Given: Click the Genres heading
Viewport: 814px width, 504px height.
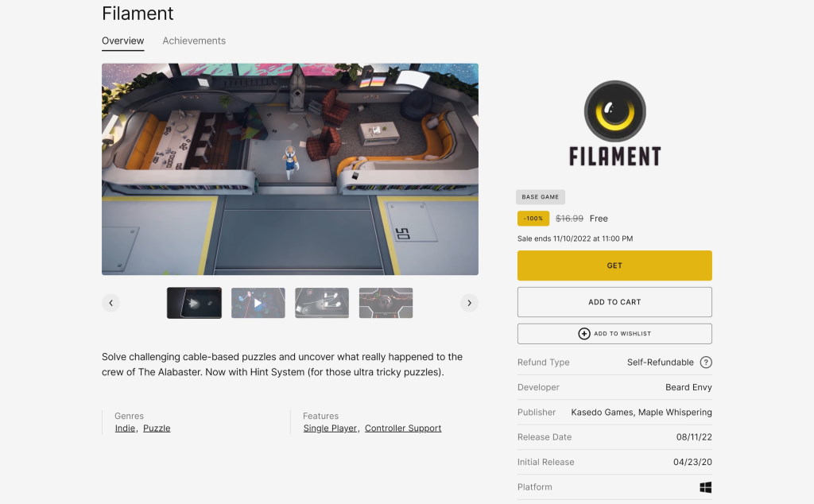Looking at the screenshot, I should pos(130,416).
